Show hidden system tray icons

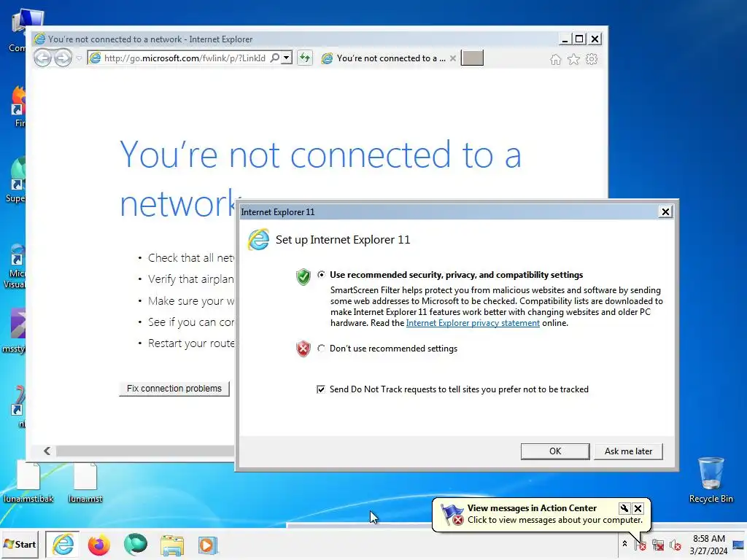coord(624,544)
